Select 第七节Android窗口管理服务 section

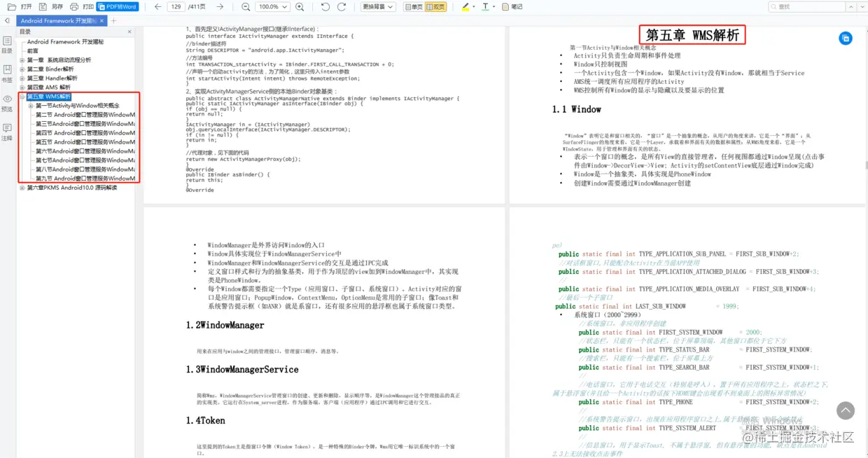tap(85, 160)
